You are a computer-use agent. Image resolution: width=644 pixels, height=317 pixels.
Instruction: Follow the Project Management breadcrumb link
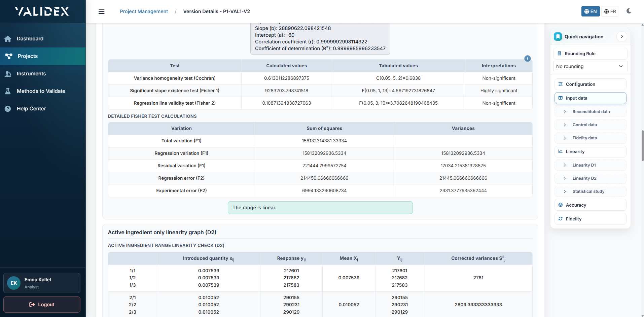(x=144, y=11)
